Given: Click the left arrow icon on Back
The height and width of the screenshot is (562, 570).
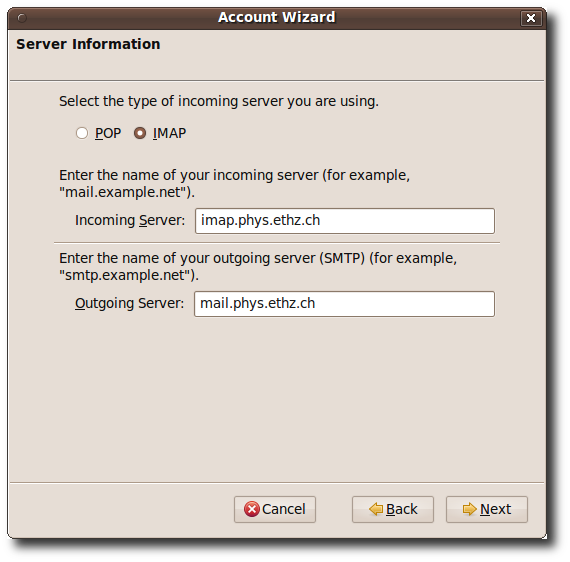Looking at the screenshot, I should coord(376,509).
